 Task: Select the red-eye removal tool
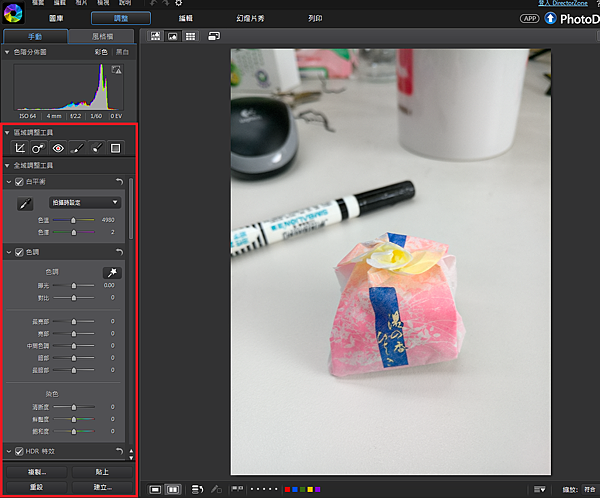point(58,148)
